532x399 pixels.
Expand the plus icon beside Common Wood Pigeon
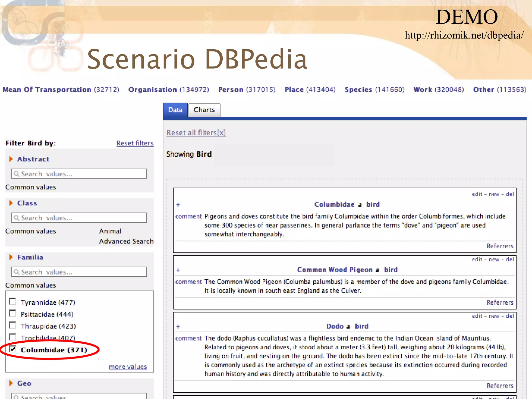(x=178, y=270)
